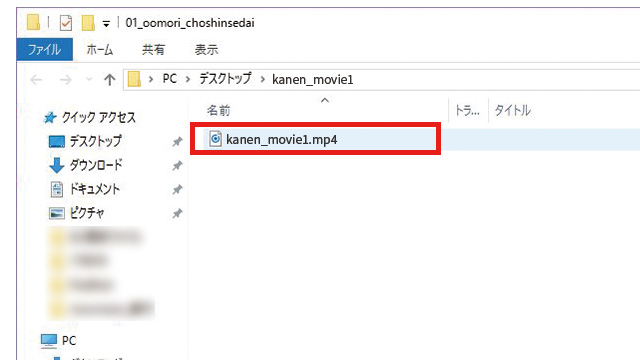Click the Back navigation arrow
This screenshot has height=360, width=640.
tap(36, 80)
